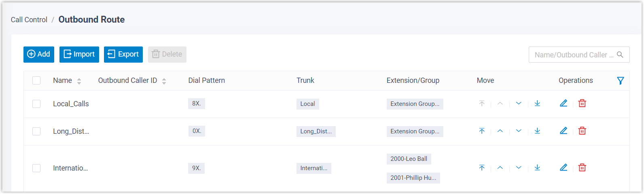Viewport: 644px width, 194px height.
Task: Edit the Long_Dist outbound route
Action: (563, 131)
